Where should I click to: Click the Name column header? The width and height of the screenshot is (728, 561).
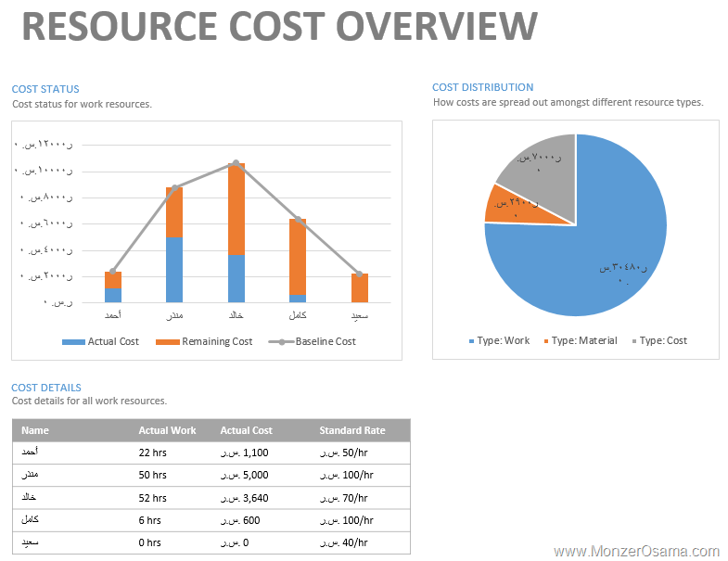pos(35,430)
